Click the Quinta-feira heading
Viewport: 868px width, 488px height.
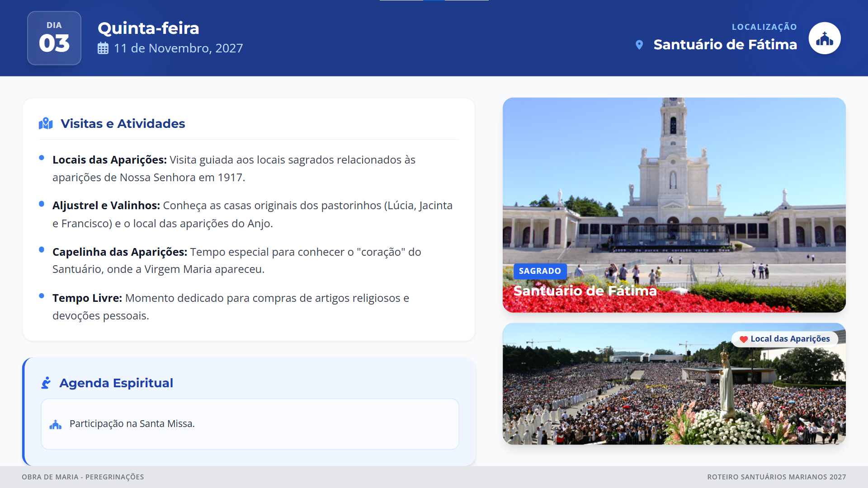[148, 28]
